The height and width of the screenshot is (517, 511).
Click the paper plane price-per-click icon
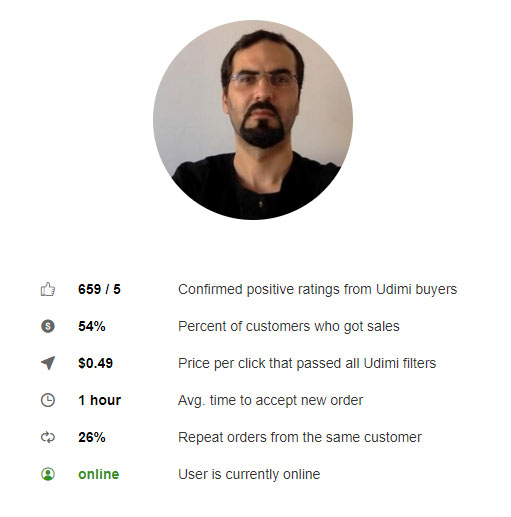tap(48, 363)
